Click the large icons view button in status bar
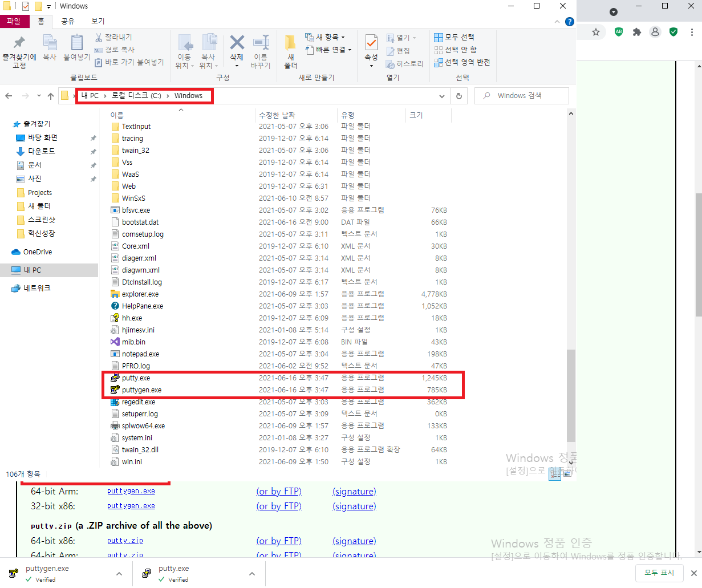The height and width of the screenshot is (588, 702). [x=567, y=474]
